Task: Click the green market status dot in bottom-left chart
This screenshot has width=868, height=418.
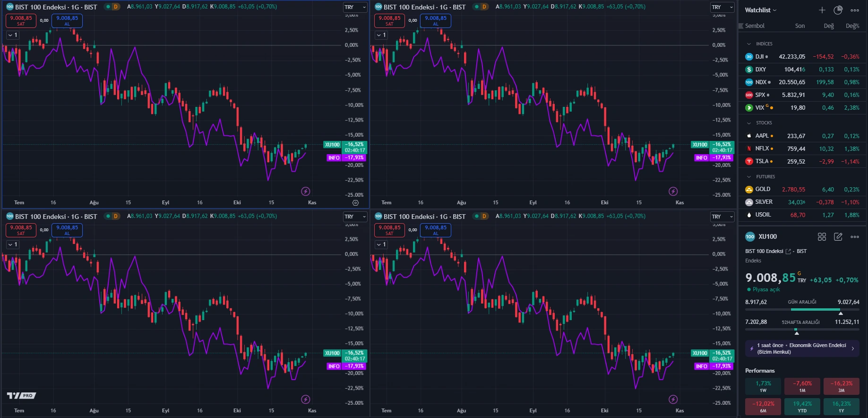Action: coord(108,216)
